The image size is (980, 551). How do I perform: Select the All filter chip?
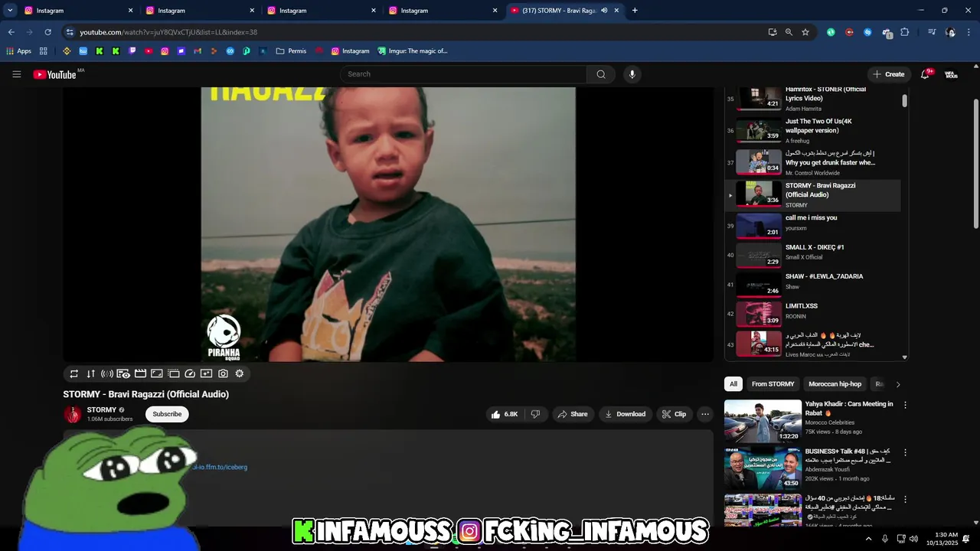click(733, 384)
